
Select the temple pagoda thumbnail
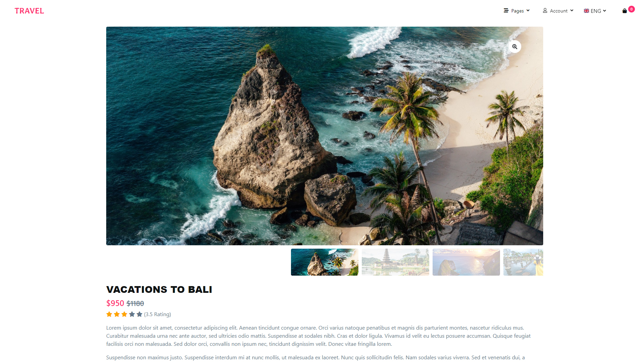396,262
